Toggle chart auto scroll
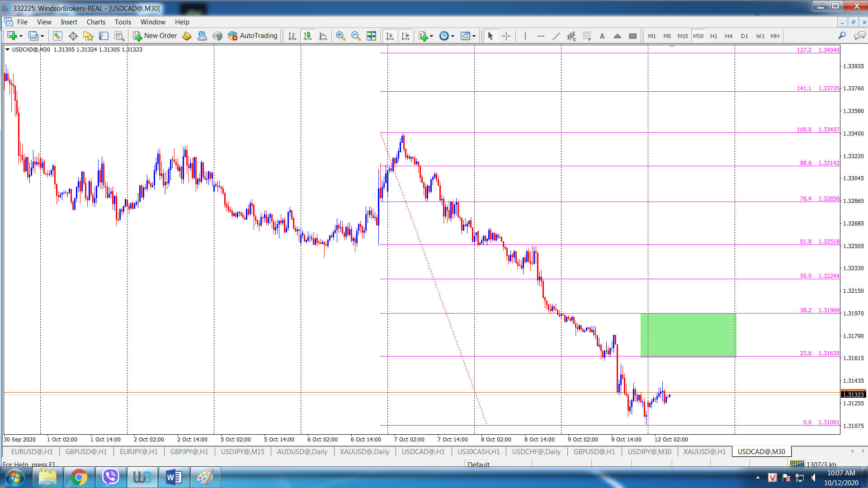Image resolution: width=868 pixels, height=488 pixels. pyautogui.click(x=390, y=36)
